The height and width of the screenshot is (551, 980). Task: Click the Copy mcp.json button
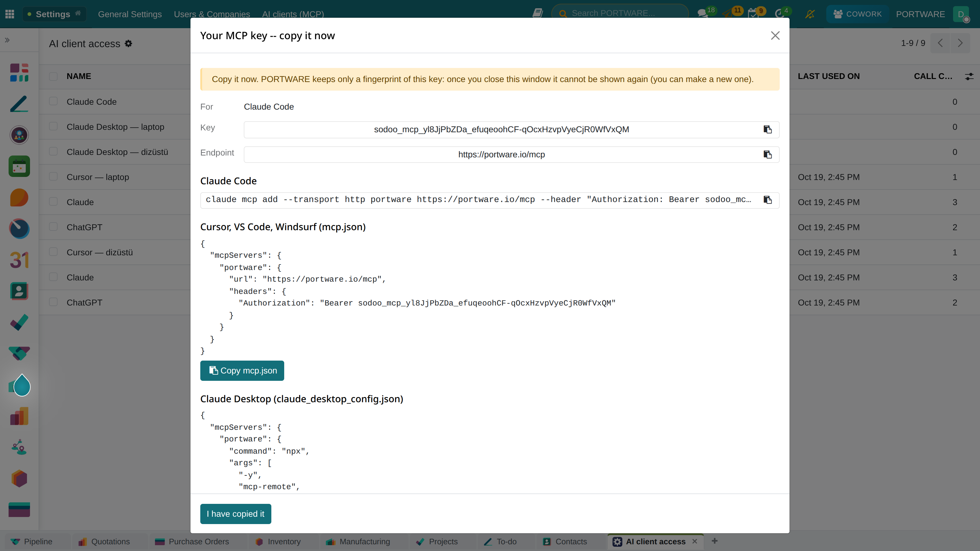click(x=242, y=370)
